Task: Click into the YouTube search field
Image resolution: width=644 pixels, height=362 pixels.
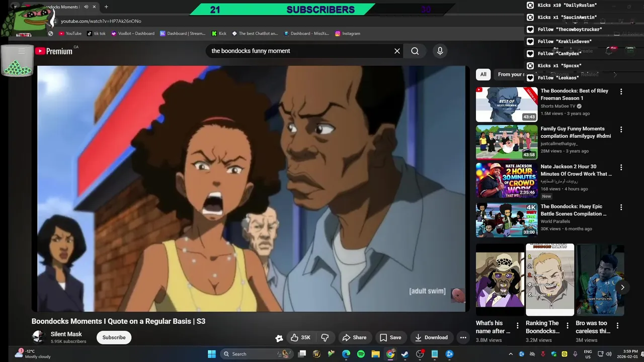Action: click(x=299, y=51)
